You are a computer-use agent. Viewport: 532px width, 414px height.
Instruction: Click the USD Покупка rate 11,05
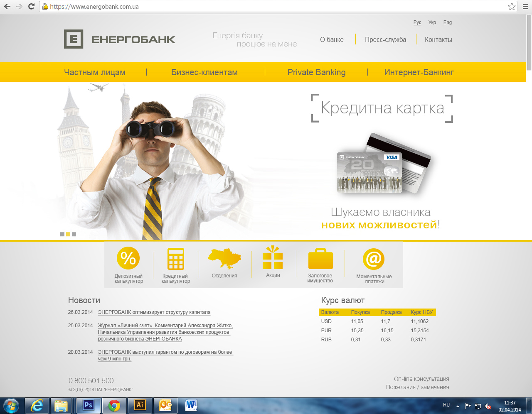tap(357, 321)
